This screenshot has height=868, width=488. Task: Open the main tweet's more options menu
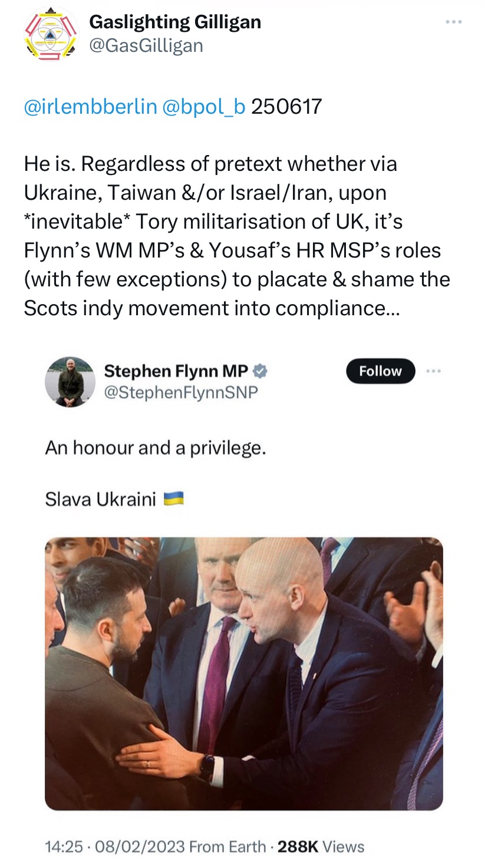click(453, 22)
